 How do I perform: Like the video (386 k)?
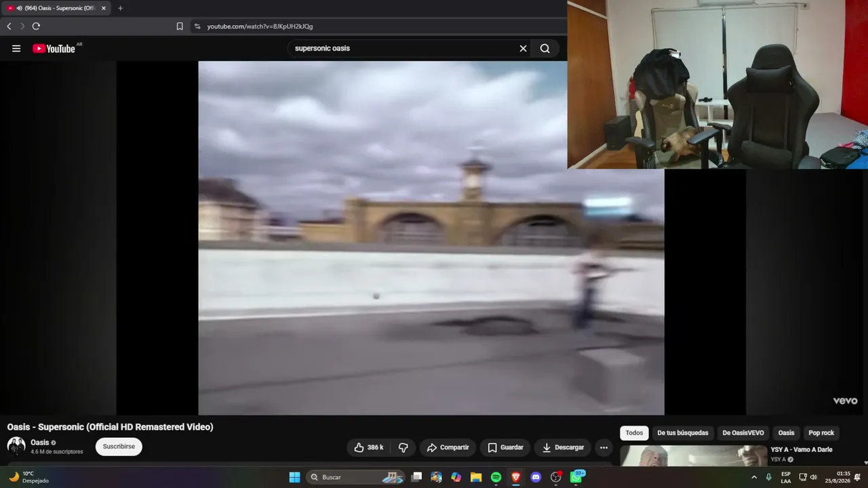point(368,447)
